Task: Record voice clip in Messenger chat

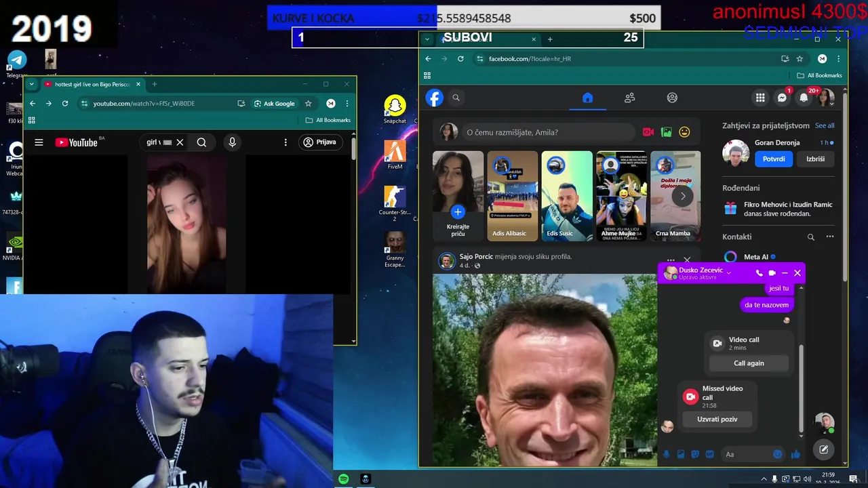Action: 666,454
